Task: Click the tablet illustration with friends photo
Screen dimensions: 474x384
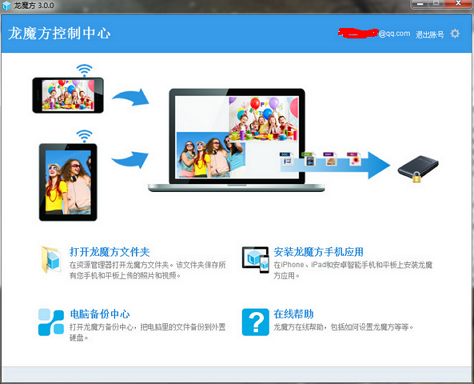Action: [x=68, y=182]
